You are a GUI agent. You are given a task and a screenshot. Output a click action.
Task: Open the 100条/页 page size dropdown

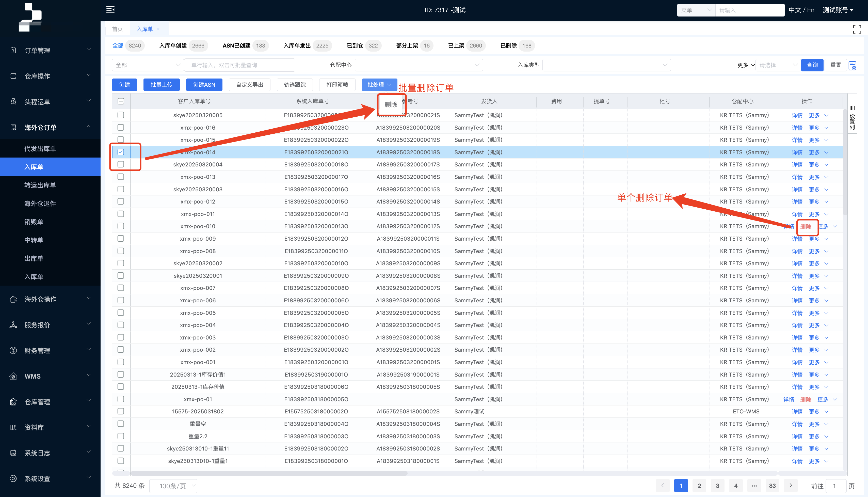point(174,486)
